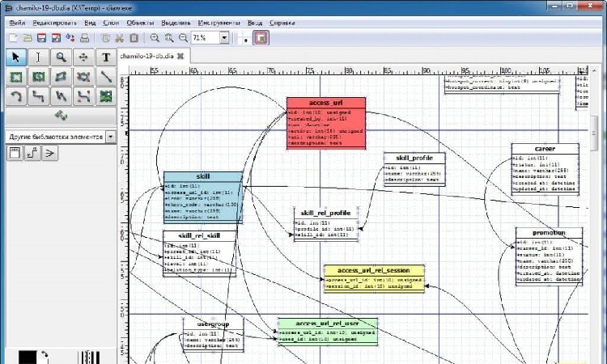Paste from clipboard toolbar icon

click(x=134, y=38)
